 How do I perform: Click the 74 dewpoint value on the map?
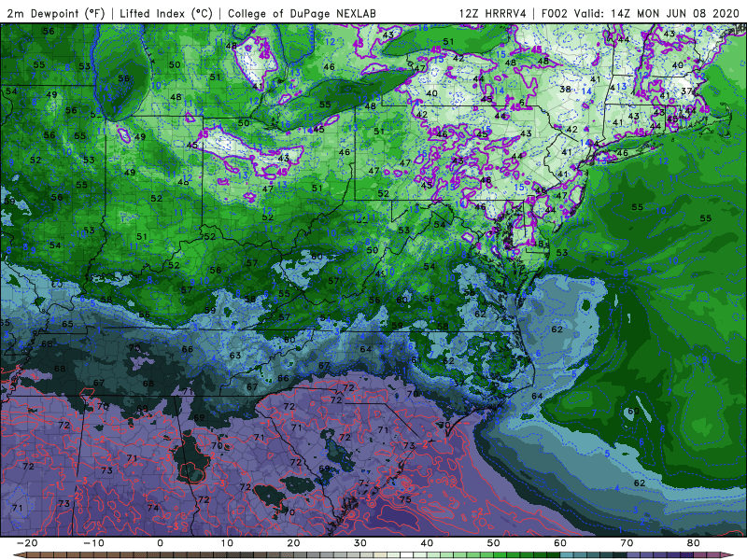tap(153, 508)
